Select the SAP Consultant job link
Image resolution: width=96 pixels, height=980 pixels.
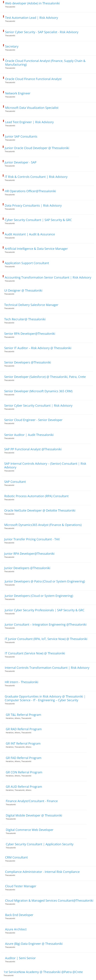click(x=15, y=482)
